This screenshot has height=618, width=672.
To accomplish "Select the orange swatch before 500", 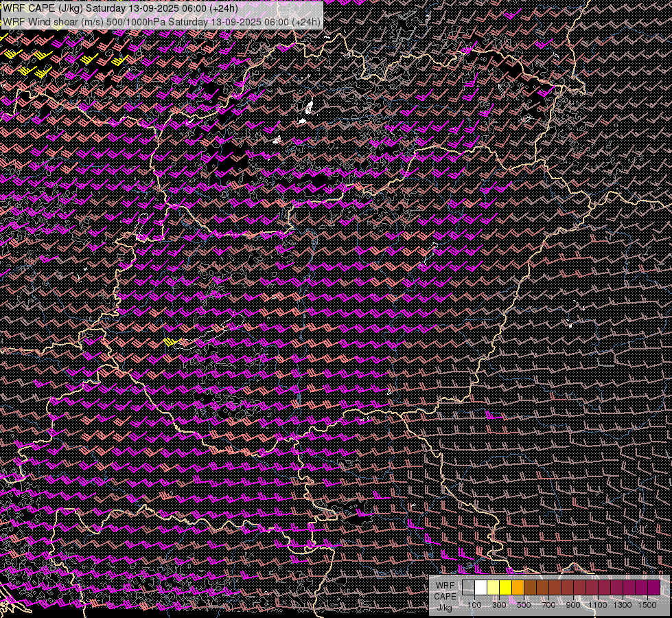I will point(518,587).
